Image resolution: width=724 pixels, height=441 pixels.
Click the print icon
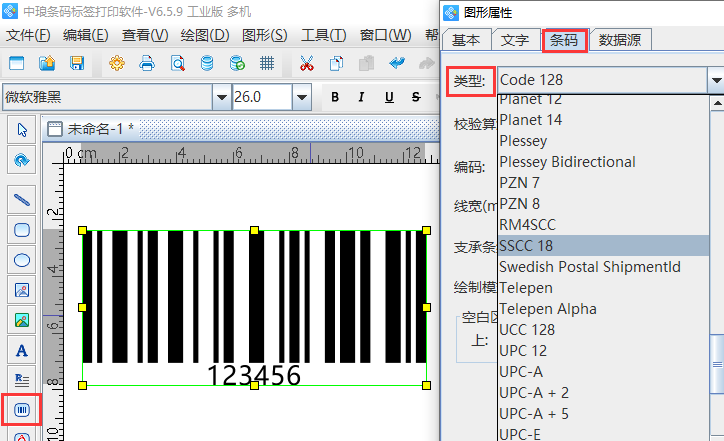pos(147,63)
